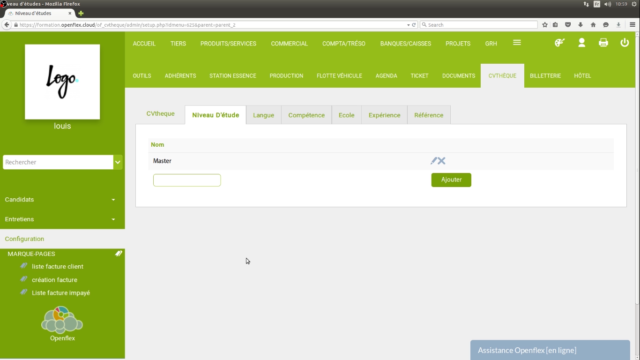Open the Assistance Openflex chat panel
Viewport: 640px width, 360px height.
coord(550,350)
